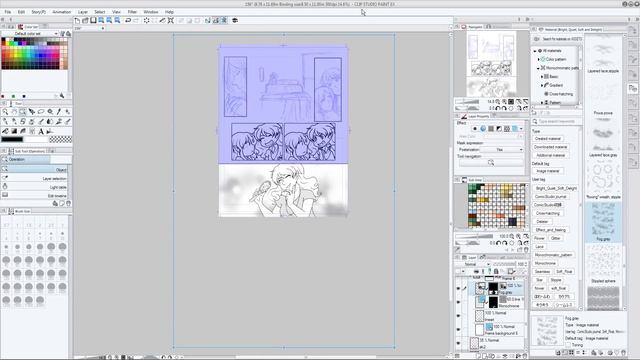
Task: Hide the Fog gray layer via eye icon
Action: 458,289
